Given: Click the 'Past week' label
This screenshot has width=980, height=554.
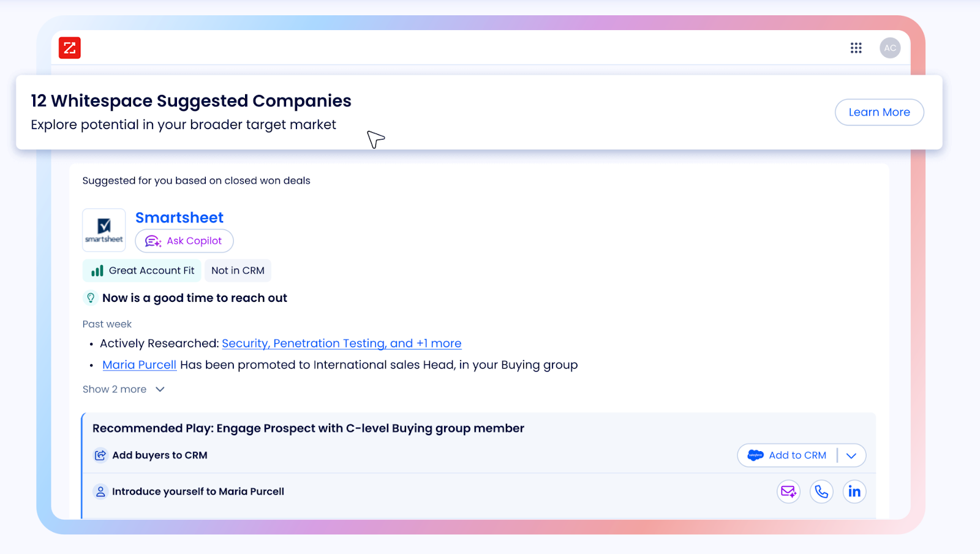Looking at the screenshot, I should click(107, 324).
